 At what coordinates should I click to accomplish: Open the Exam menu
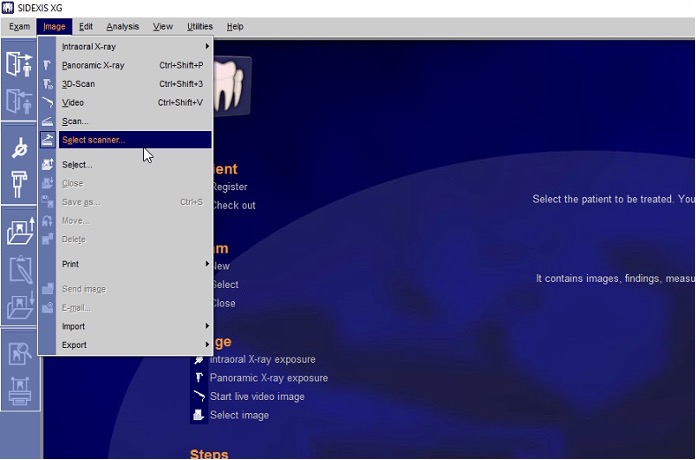point(20,27)
